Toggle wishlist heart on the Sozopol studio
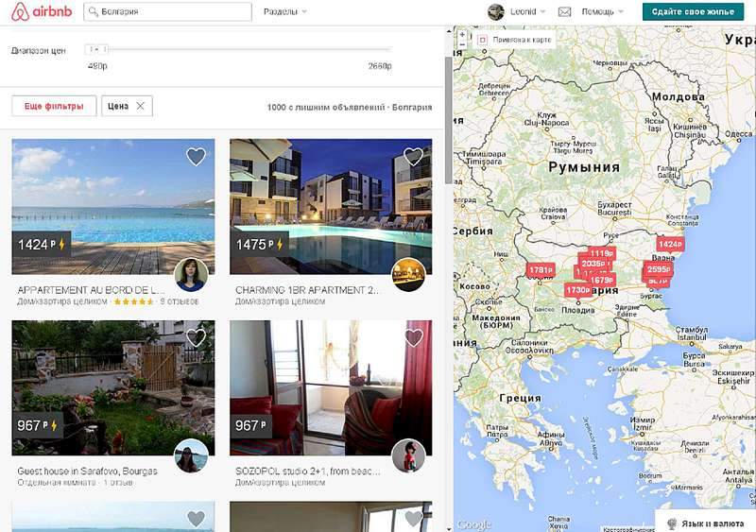This screenshot has width=756, height=532. 413,337
